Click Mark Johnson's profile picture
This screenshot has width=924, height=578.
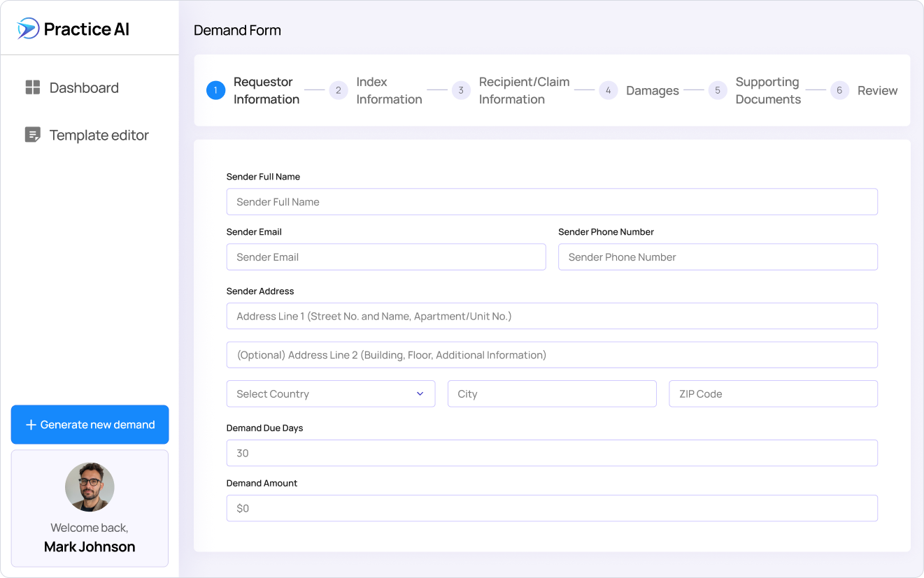tap(90, 486)
